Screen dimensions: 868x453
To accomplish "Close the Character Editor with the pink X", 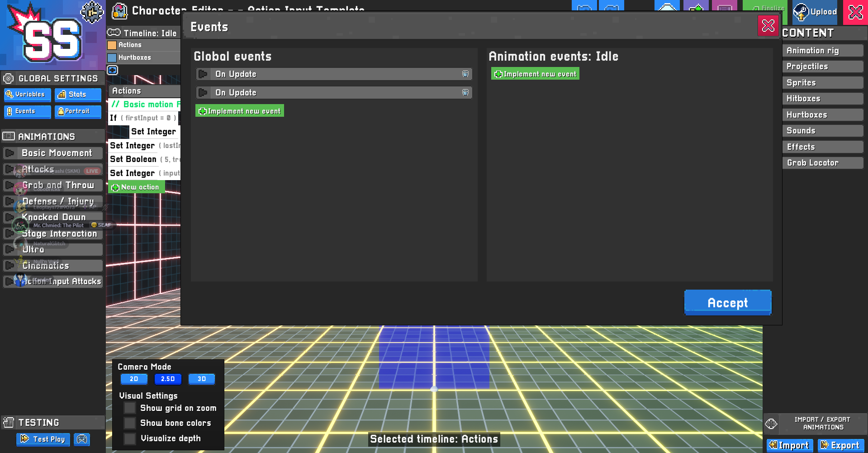I will [x=855, y=12].
